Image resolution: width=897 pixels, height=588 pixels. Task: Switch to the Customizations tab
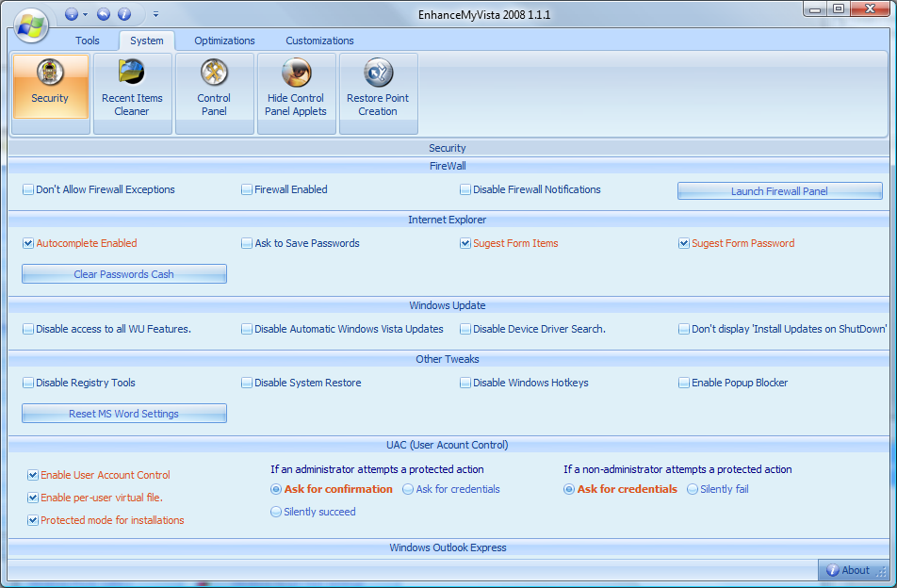tap(319, 41)
